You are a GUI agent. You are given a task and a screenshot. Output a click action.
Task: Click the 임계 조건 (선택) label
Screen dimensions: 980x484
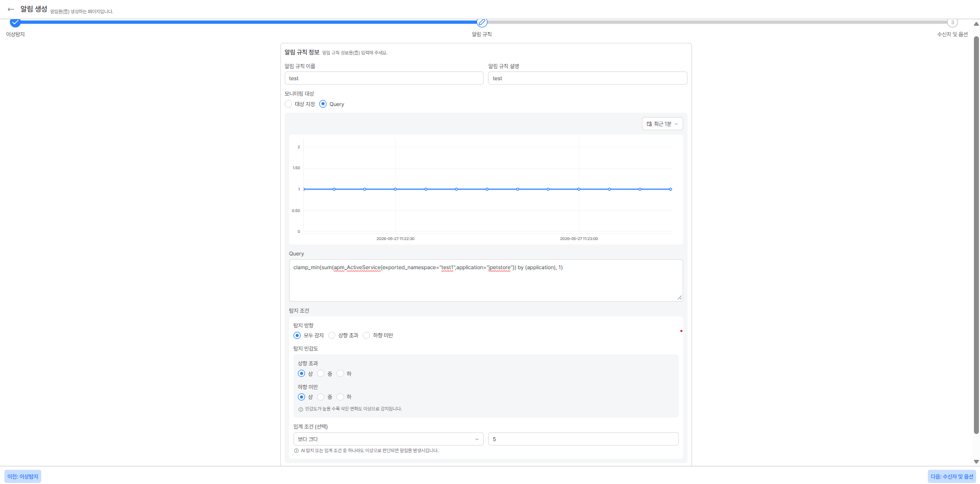tap(311, 427)
